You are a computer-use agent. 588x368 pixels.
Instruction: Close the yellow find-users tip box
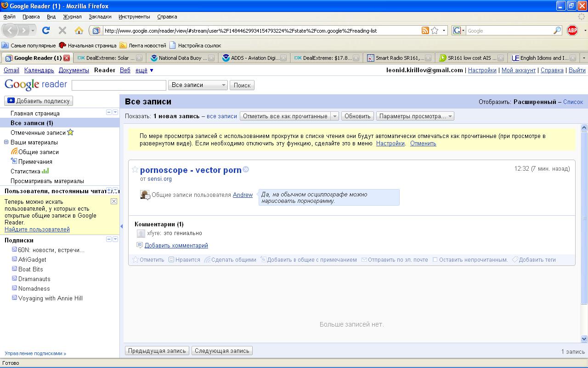click(x=114, y=201)
